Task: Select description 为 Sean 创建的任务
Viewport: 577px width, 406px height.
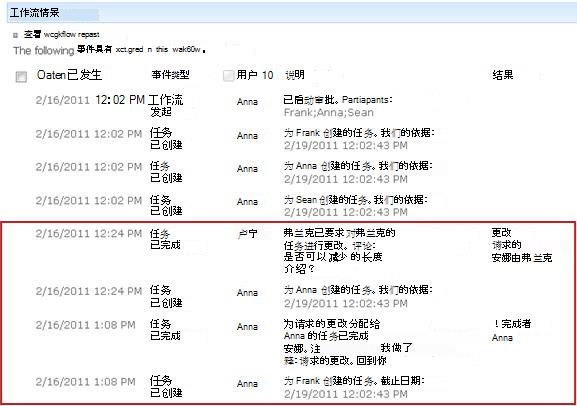Action: pos(355,206)
